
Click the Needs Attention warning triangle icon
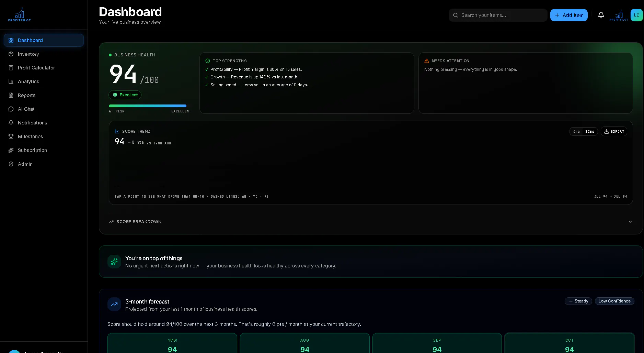(427, 61)
